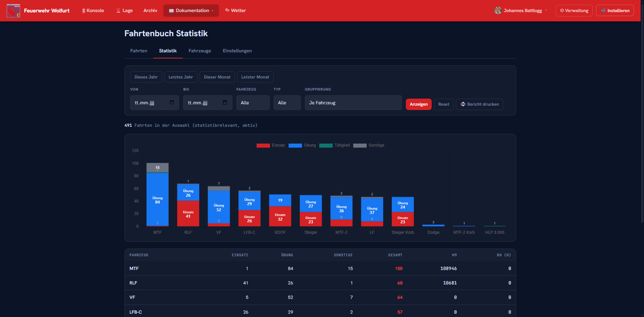Image resolution: width=644 pixels, height=317 pixels.
Task: Open the Fahrzeug filter dropdown
Action: click(x=253, y=103)
